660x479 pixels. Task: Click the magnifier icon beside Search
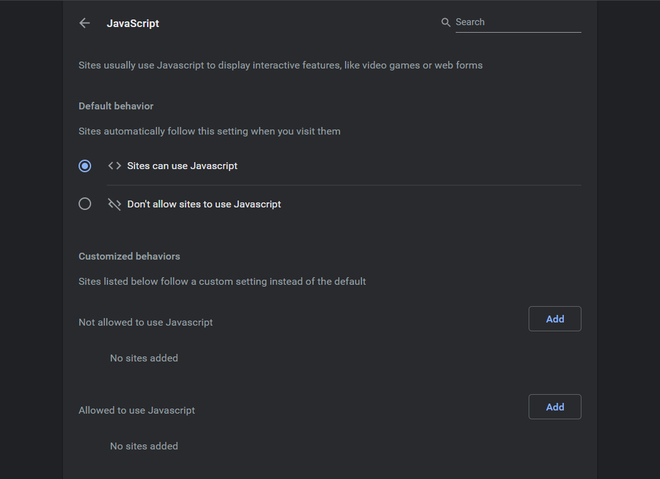[x=446, y=23]
